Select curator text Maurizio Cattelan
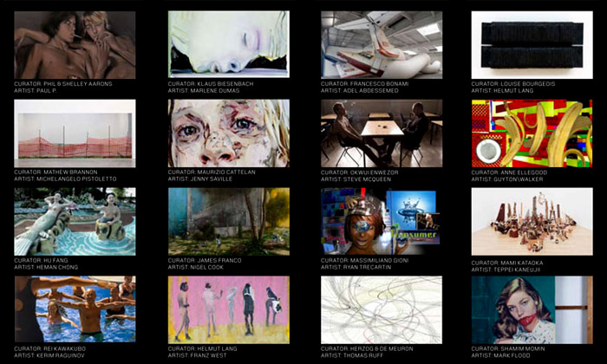This screenshot has width=607, height=364. coord(212,172)
